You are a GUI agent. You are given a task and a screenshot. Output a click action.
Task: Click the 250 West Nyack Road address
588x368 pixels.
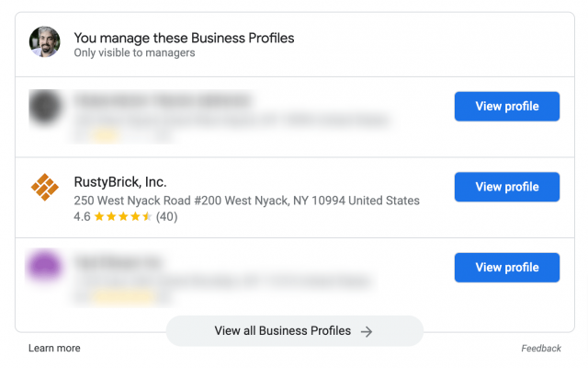coord(246,201)
